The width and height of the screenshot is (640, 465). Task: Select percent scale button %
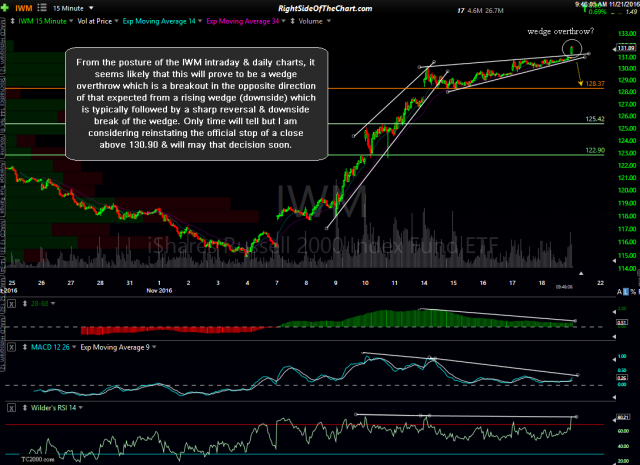tap(633, 291)
